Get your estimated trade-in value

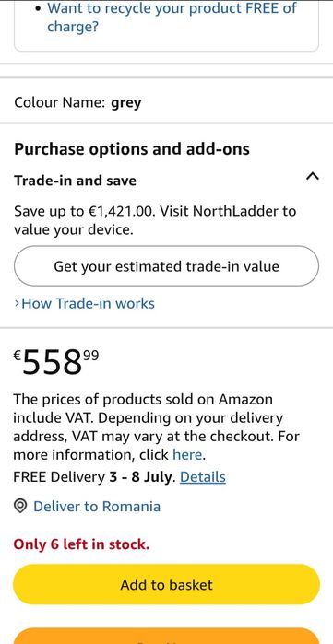166,266
